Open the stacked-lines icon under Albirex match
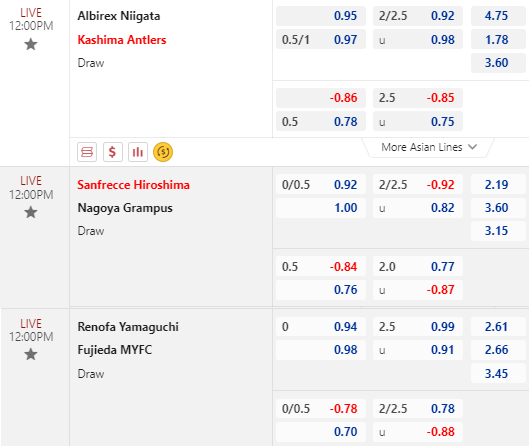 [87, 152]
